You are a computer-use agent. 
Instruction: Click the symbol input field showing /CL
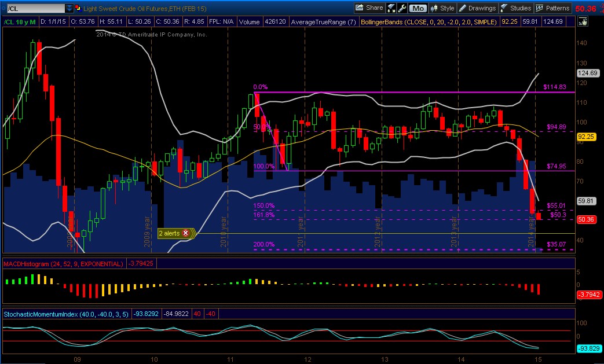[x=36, y=8]
